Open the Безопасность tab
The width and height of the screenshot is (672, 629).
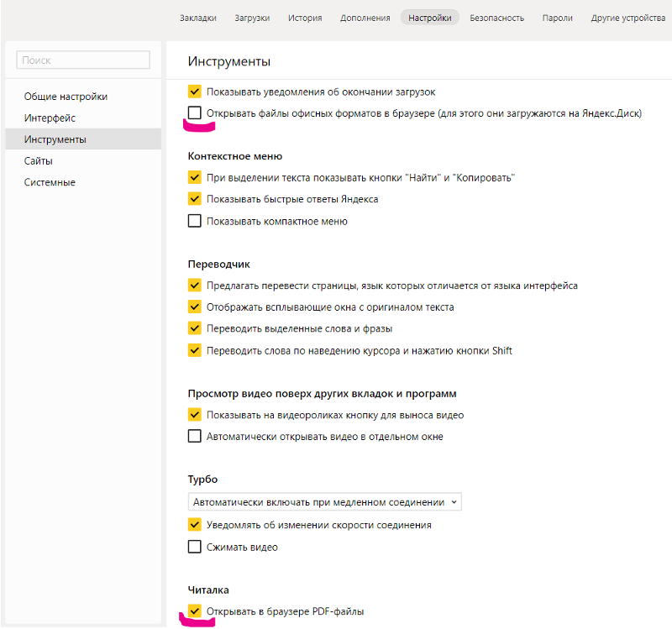coord(496,18)
